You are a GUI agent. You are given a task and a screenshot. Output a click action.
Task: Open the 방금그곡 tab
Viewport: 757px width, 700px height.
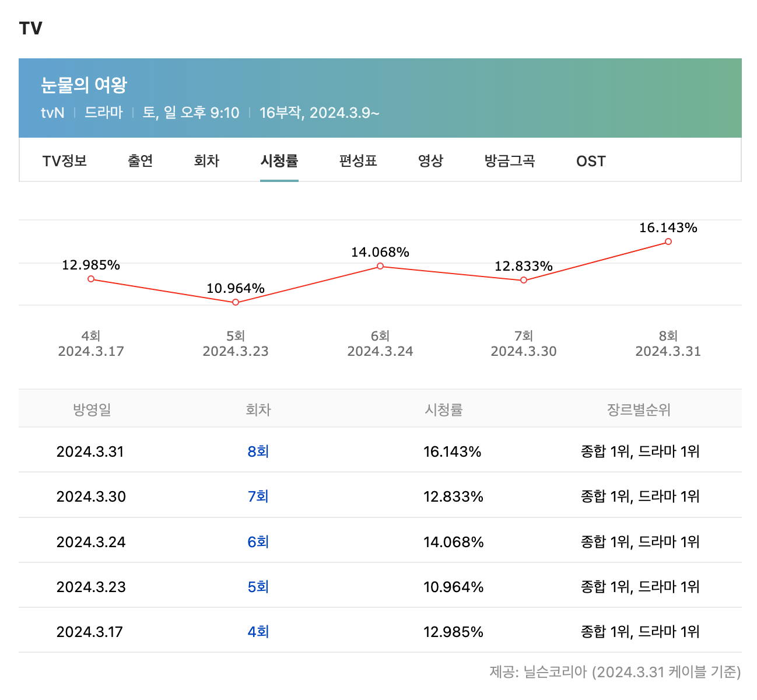coord(509,161)
